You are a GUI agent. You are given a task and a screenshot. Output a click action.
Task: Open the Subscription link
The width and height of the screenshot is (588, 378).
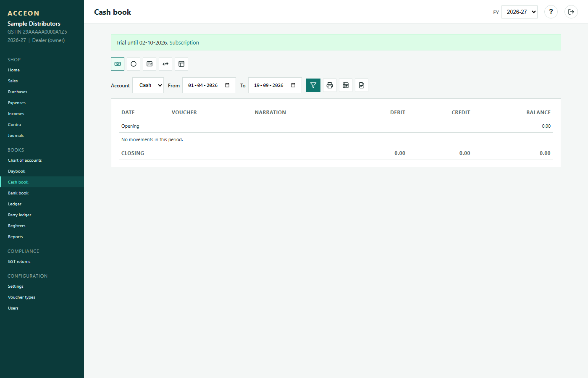[184, 42]
